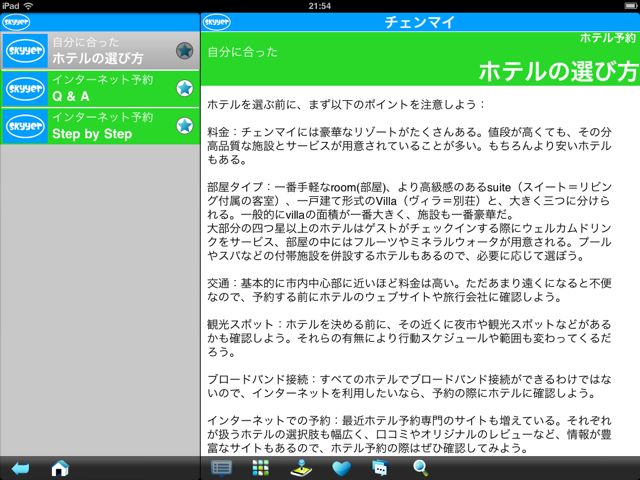Tap the back arrow icon

click(x=20, y=469)
